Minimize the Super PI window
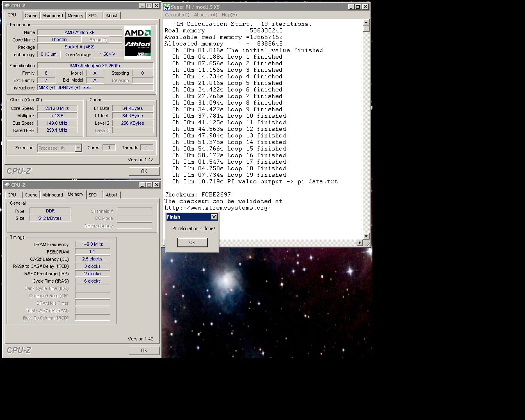Image resolution: width=525 pixels, height=420 pixels. click(352, 7)
